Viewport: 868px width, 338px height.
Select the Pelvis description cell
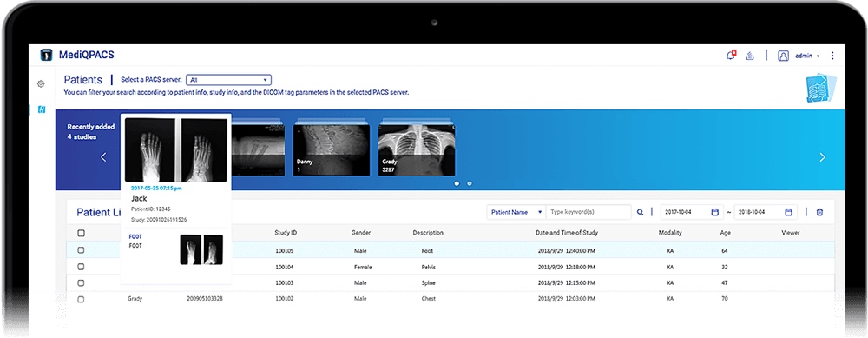pos(429,267)
